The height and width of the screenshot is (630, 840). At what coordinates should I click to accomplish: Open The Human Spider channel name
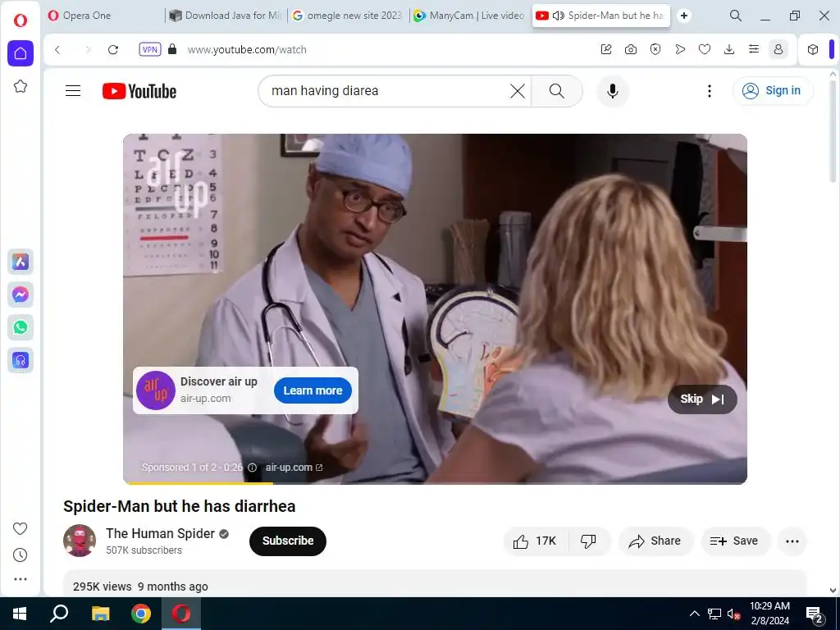[160, 533]
